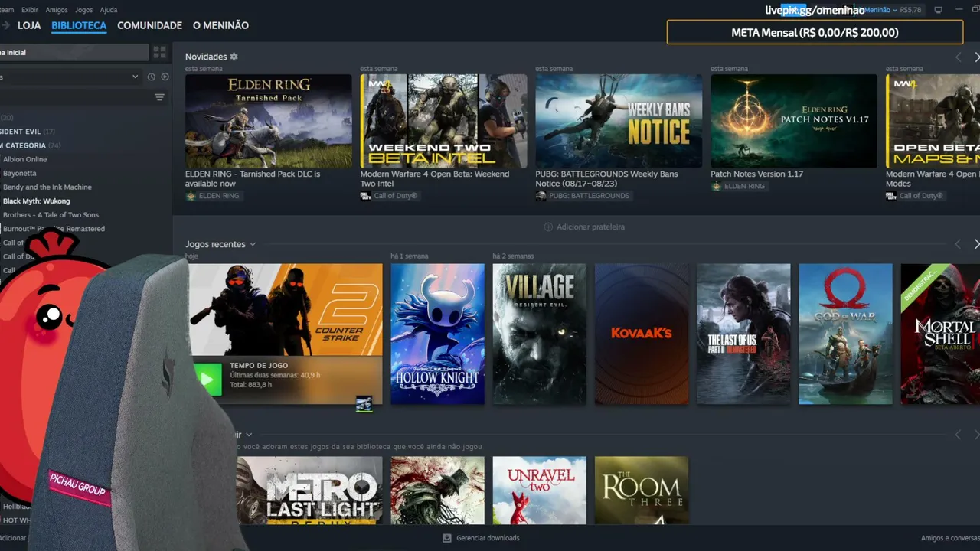Click the download icon by Gerenciar downloads
The image size is (980, 551).
(447, 538)
